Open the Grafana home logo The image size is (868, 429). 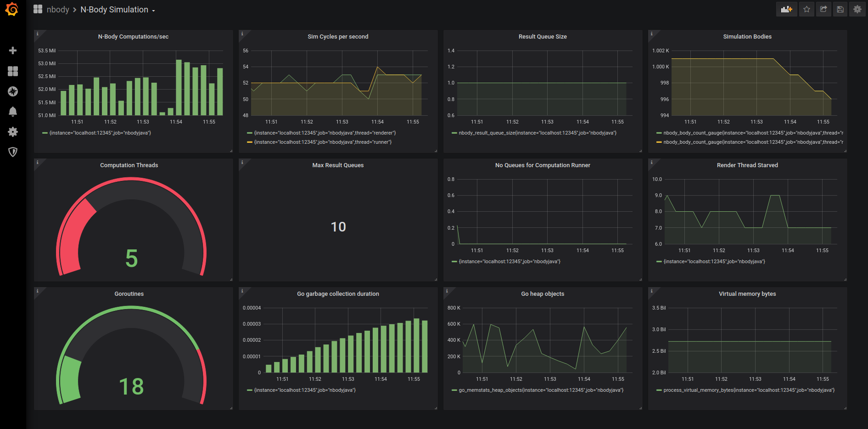[x=12, y=10]
